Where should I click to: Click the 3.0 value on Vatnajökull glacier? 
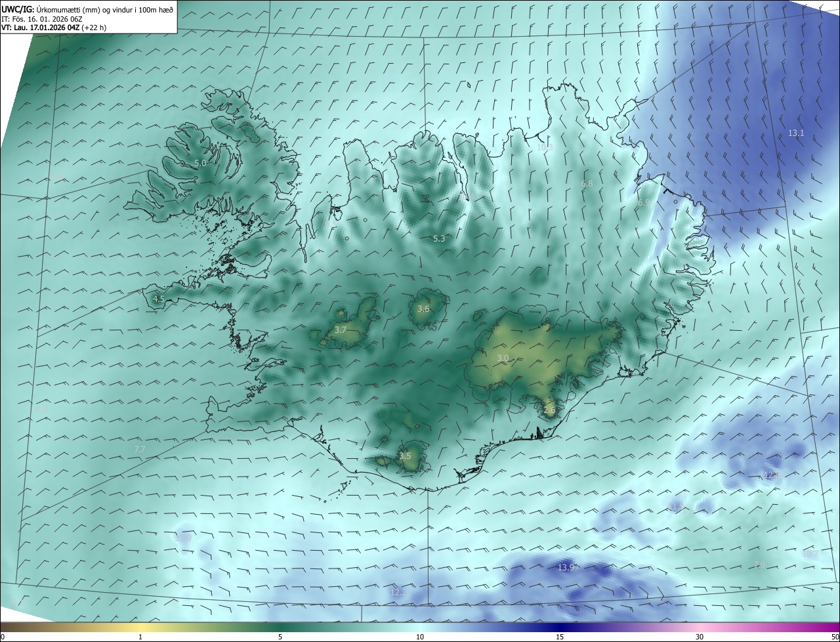point(503,358)
